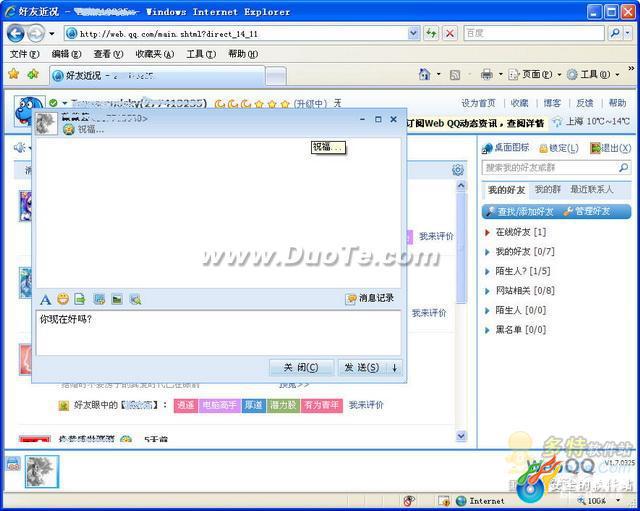The image size is (640, 511).
Task: Click the IE stop loading button
Action: click(x=450, y=33)
